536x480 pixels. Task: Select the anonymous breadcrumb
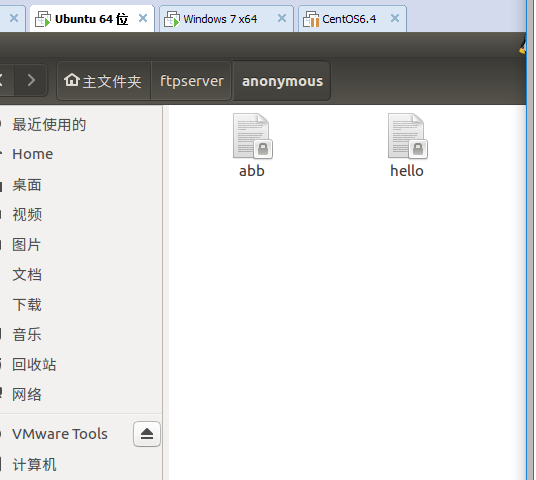282,81
